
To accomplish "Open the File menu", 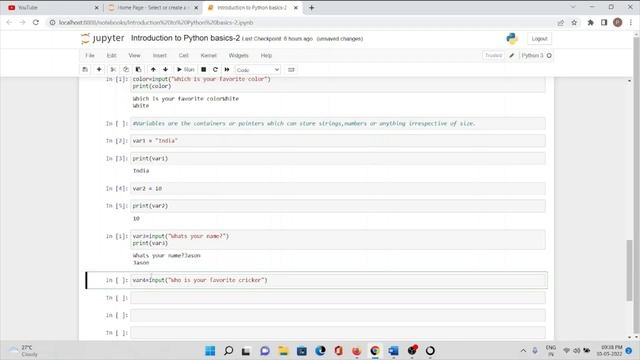I will [90, 56].
